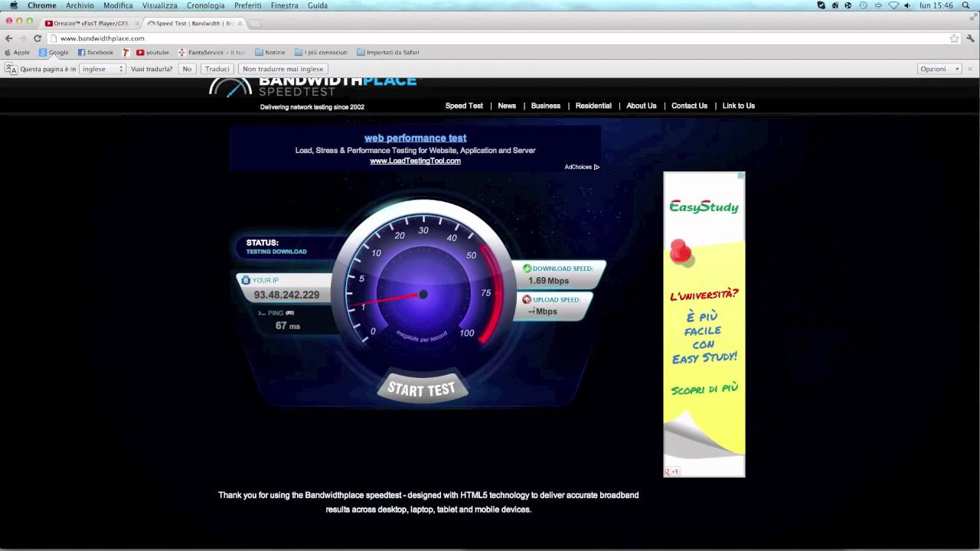Click the translate icon in the translation bar

pos(11,69)
